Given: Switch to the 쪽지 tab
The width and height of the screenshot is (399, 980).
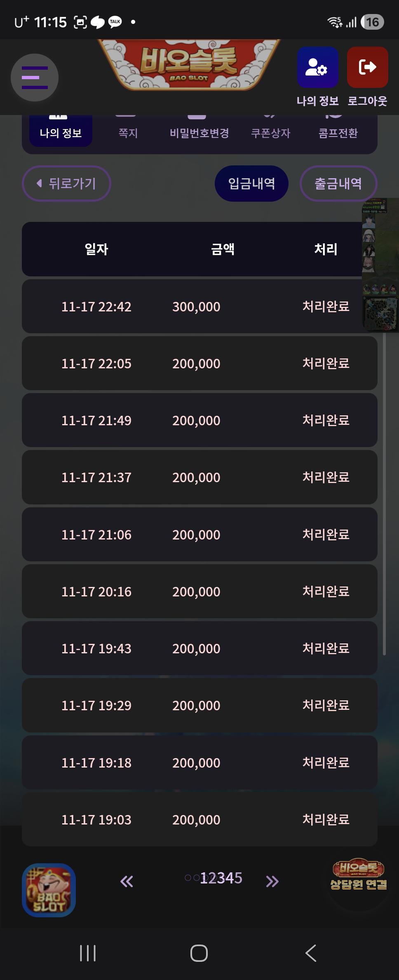Looking at the screenshot, I should [x=128, y=133].
